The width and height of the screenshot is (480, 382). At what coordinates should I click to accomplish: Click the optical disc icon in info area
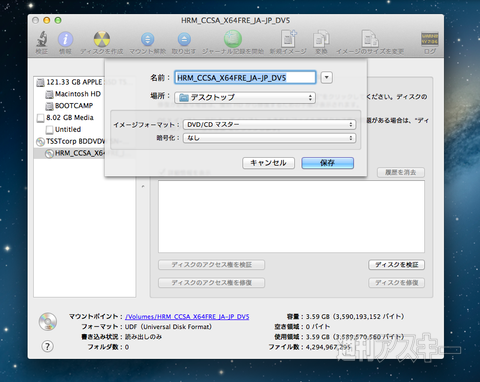(48, 321)
